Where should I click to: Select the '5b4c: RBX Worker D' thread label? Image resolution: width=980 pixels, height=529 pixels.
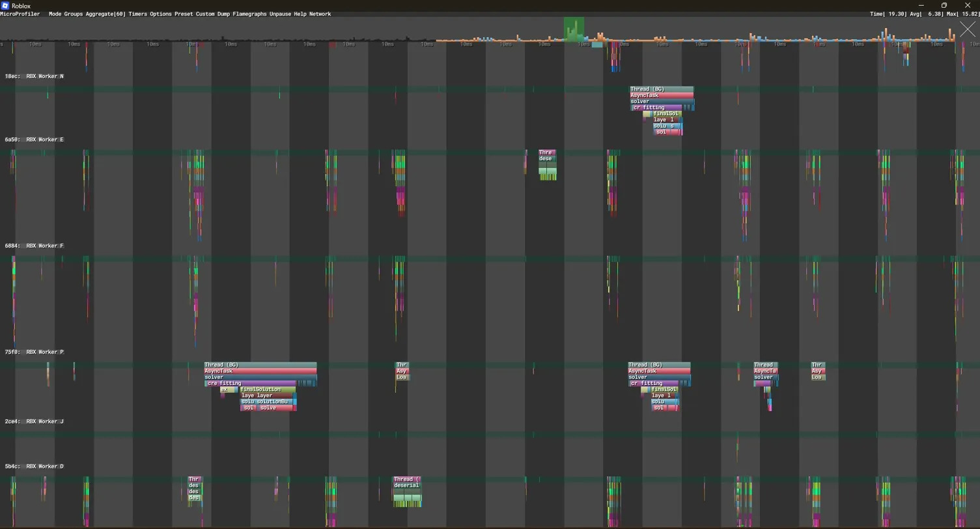(35, 466)
